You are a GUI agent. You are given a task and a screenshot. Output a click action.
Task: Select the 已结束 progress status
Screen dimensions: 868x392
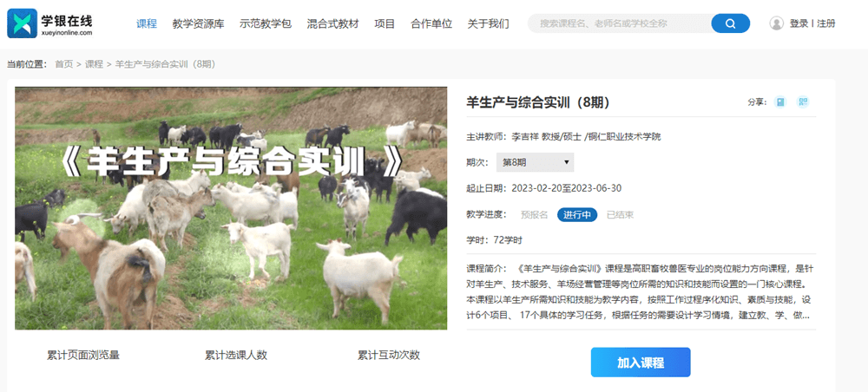(x=620, y=215)
